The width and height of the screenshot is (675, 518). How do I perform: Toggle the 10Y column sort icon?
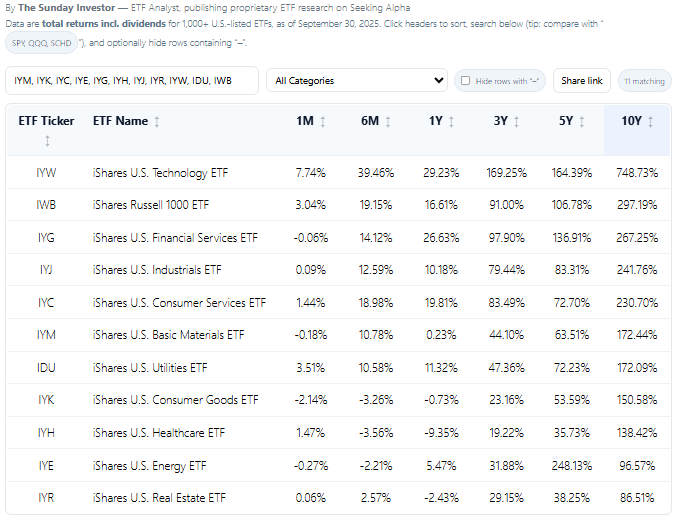651,122
